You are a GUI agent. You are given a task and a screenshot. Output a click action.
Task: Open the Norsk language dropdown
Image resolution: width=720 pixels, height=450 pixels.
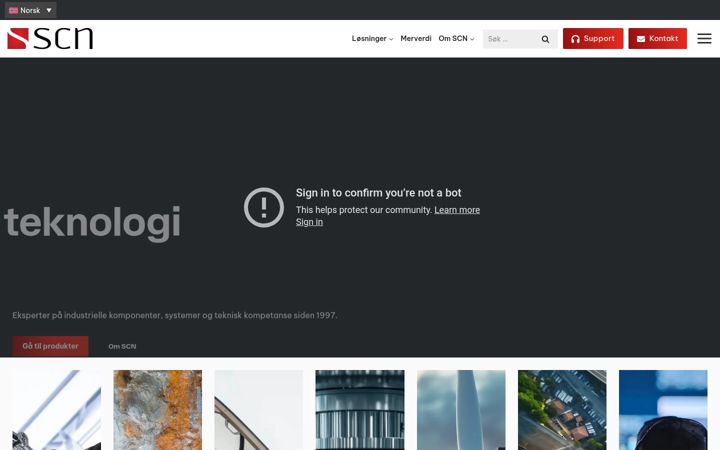[x=30, y=10]
